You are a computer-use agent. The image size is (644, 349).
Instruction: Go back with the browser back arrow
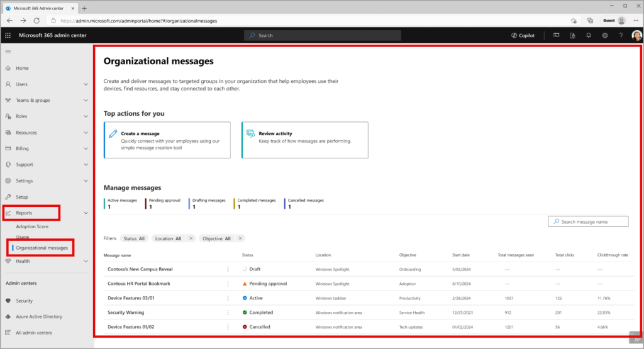pos(9,21)
